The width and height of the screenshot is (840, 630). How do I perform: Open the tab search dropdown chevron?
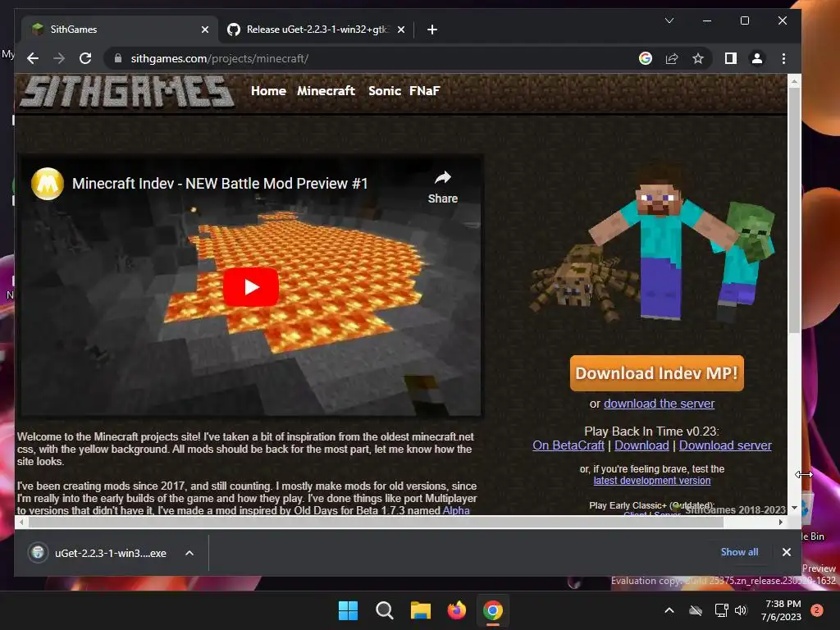pyautogui.click(x=669, y=21)
